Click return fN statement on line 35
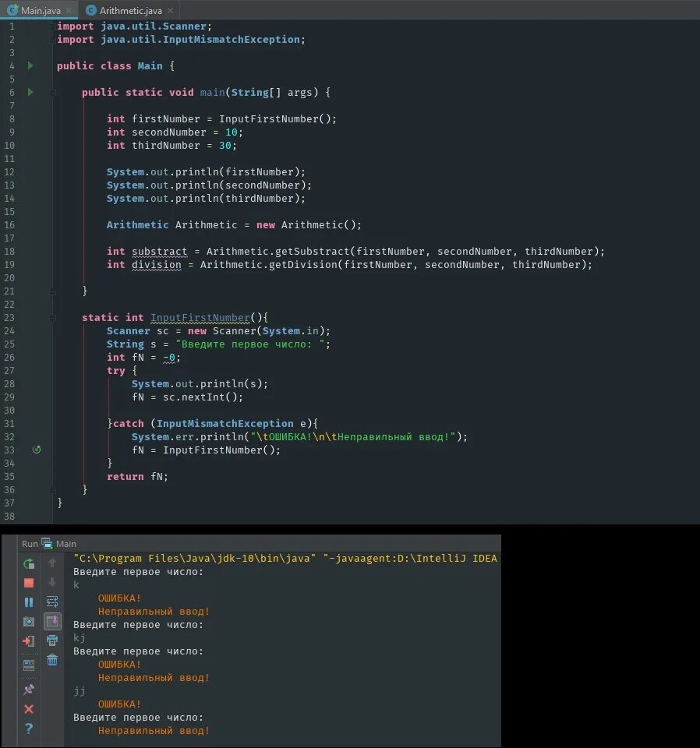This screenshot has height=748, width=700. (x=137, y=477)
